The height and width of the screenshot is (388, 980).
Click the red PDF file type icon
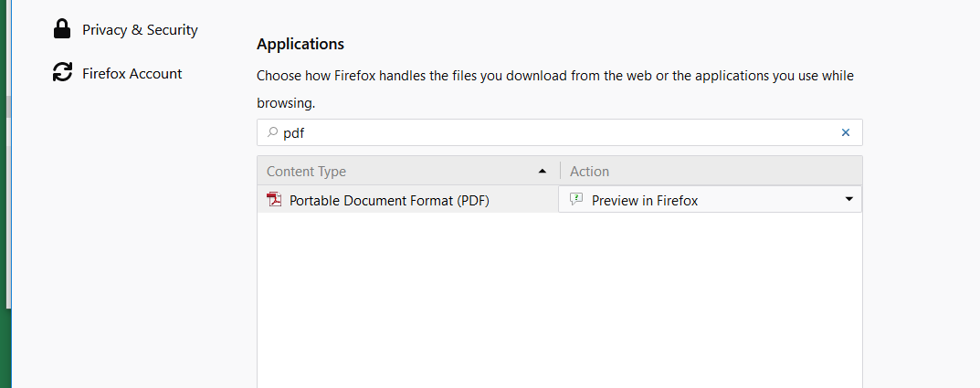tap(274, 200)
